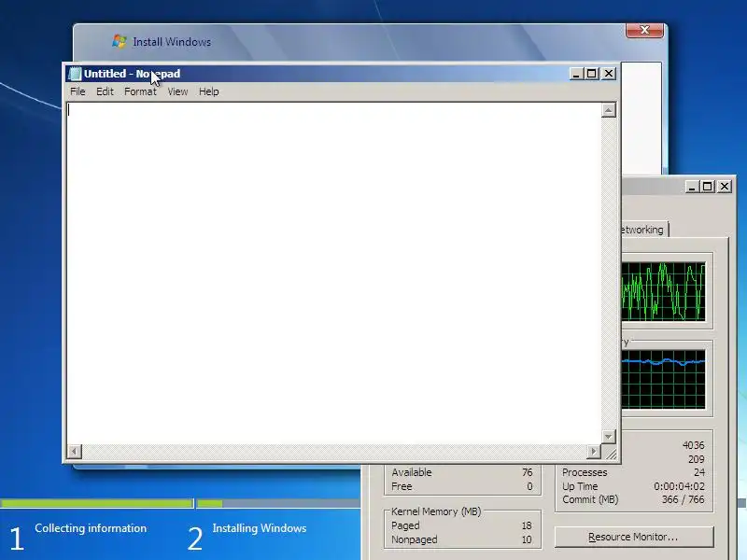
Task: Maximize the Task Manager window
Action: coord(708,187)
